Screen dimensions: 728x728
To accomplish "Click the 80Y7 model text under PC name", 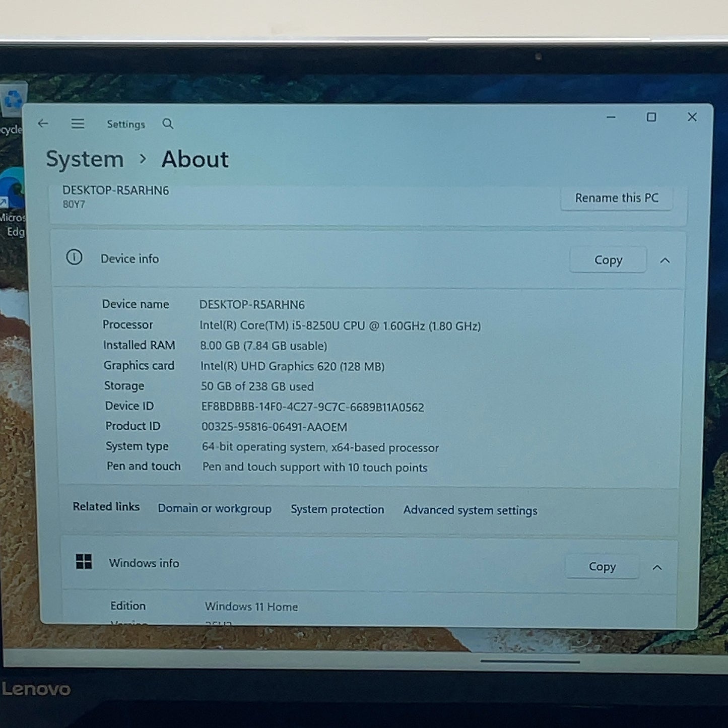I will pyautogui.click(x=74, y=205).
